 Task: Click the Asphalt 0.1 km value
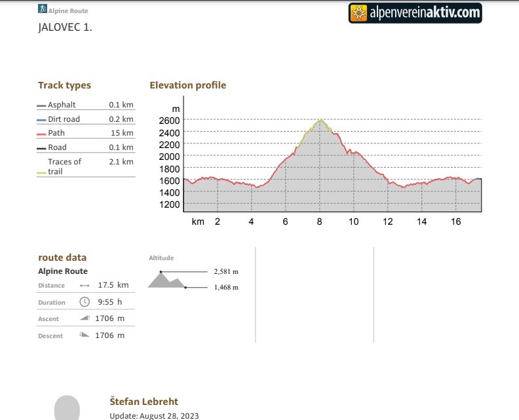[x=121, y=105]
